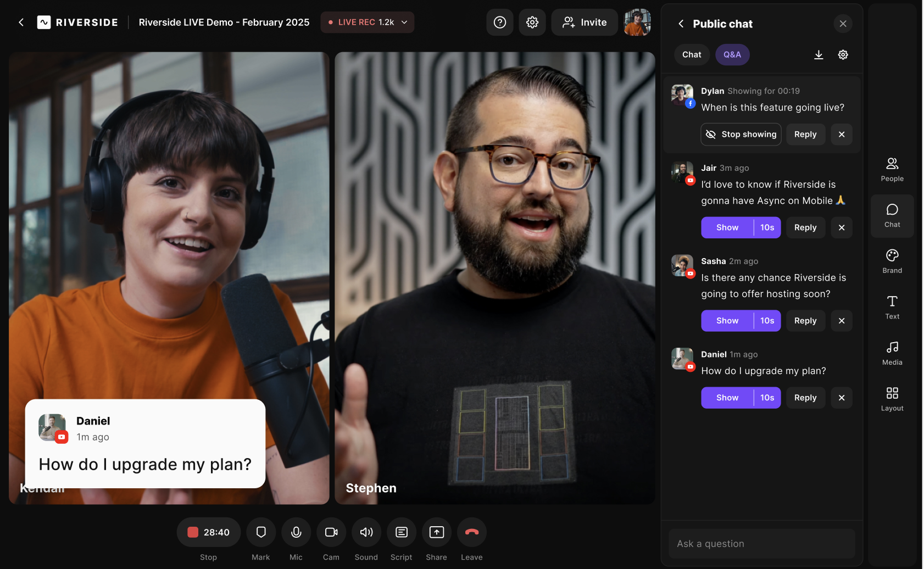Click Daniel's question overlay card
The height and width of the screenshot is (569, 924).
[145, 444]
